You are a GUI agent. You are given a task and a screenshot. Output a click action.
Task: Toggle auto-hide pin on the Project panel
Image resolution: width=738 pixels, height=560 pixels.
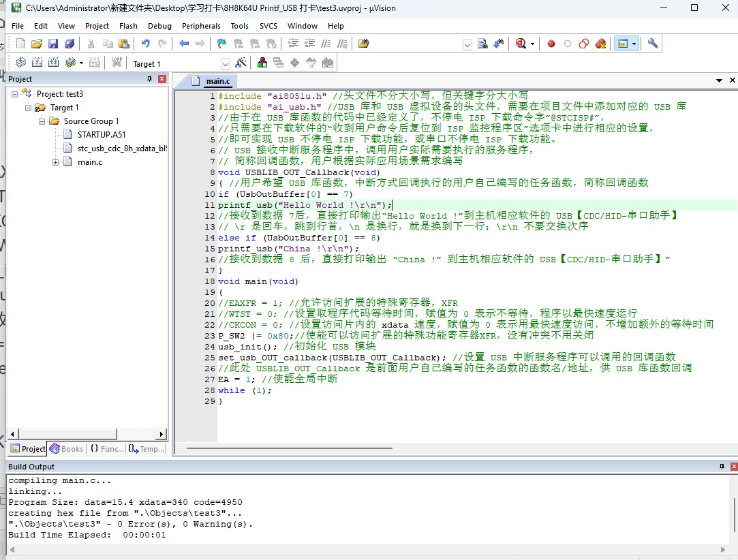pyautogui.click(x=150, y=79)
